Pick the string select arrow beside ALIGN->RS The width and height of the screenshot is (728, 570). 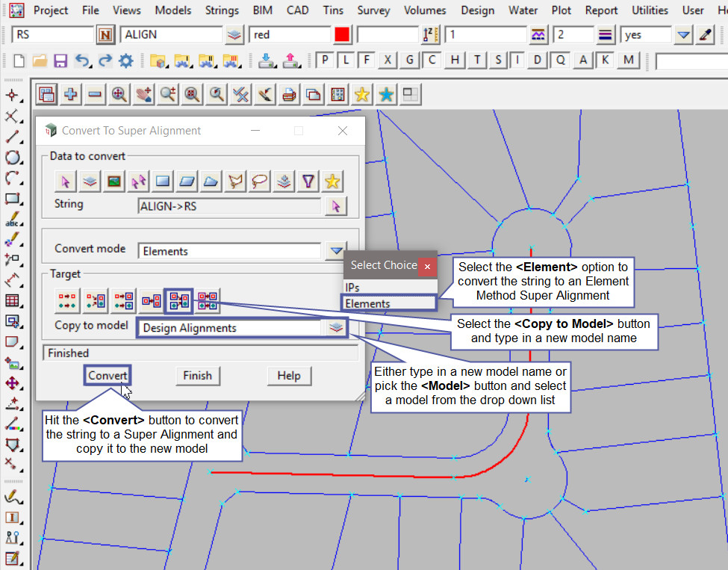[336, 206]
